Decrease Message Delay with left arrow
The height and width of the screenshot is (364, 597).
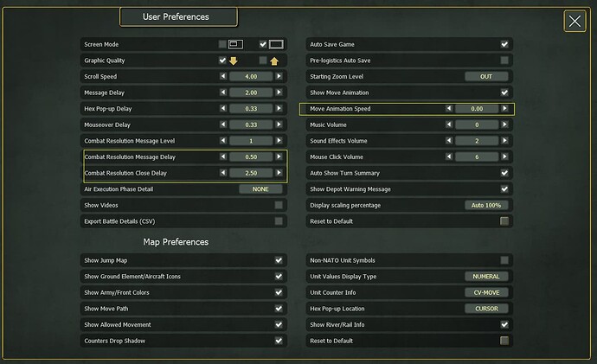(223, 93)
